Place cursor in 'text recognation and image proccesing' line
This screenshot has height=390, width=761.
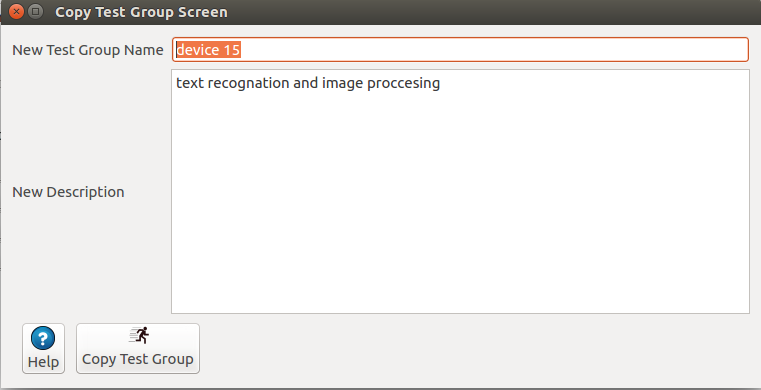[x=308, y=83]
